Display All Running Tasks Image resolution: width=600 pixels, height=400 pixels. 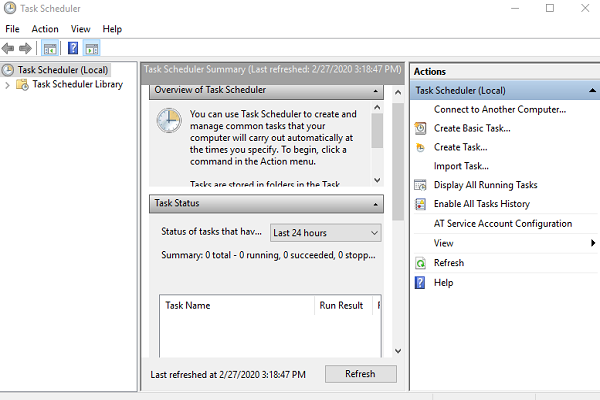485,185
